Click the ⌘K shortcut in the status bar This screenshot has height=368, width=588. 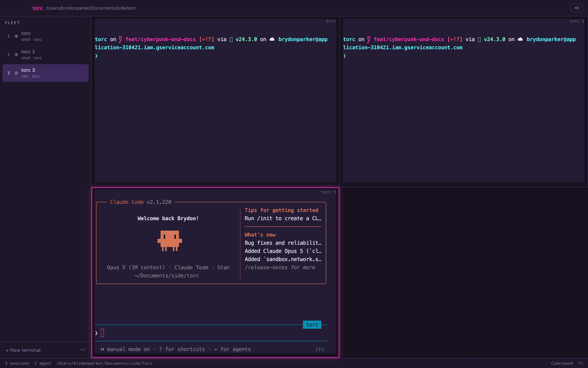point(580,363)
